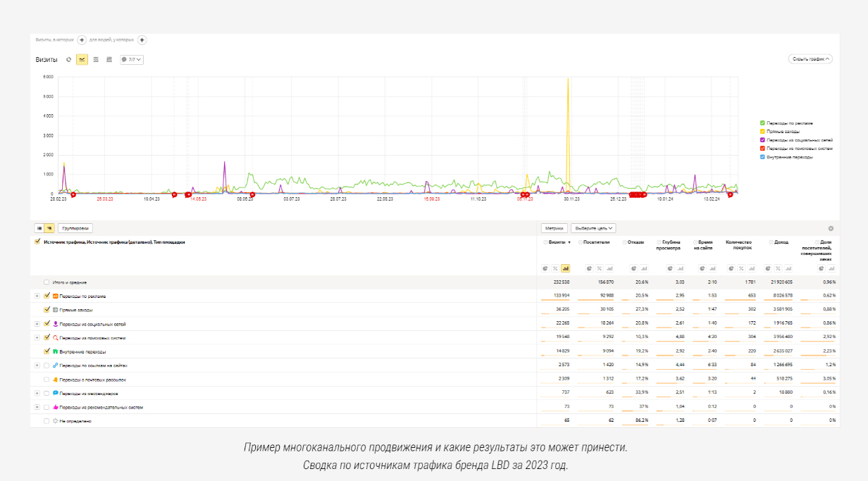Expand Переходы из поисковых систем row
Viewport: 868px width, 481px height.
coord(37,337)
